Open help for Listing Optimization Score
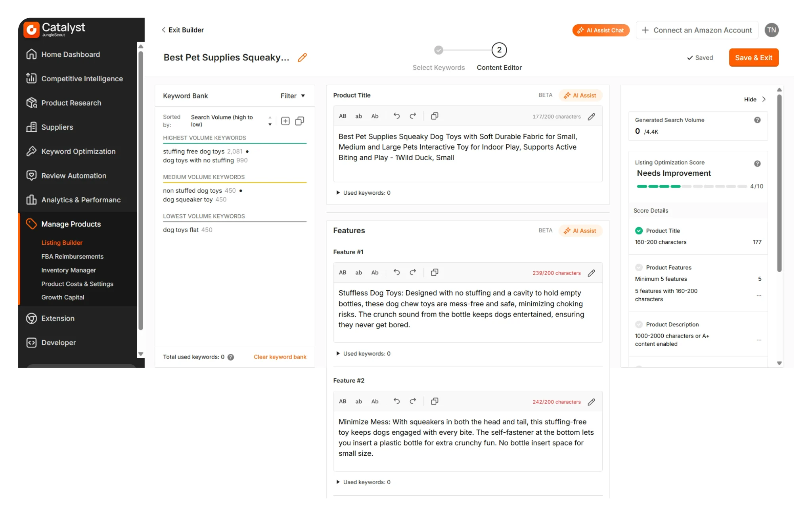812x520 pixels. 757,163
